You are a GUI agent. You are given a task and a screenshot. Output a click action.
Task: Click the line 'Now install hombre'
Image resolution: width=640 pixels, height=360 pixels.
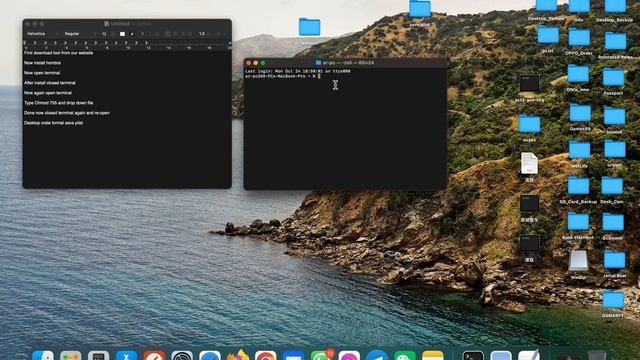click(42, 63)
